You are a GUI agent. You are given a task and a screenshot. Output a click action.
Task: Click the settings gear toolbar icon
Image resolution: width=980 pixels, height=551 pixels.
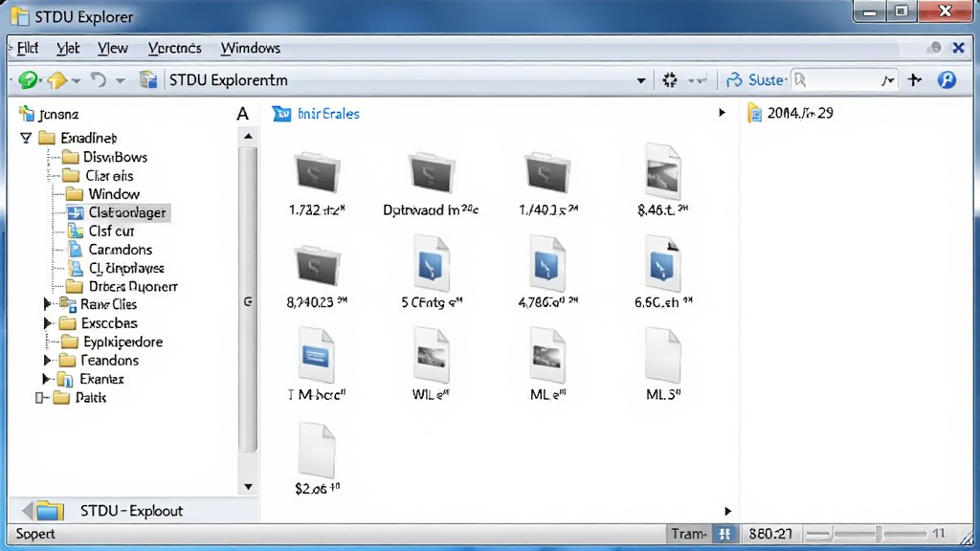[x=670, y=80]
